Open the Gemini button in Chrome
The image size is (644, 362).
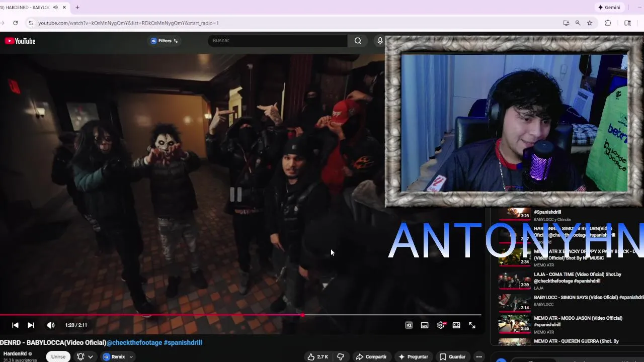609,8
